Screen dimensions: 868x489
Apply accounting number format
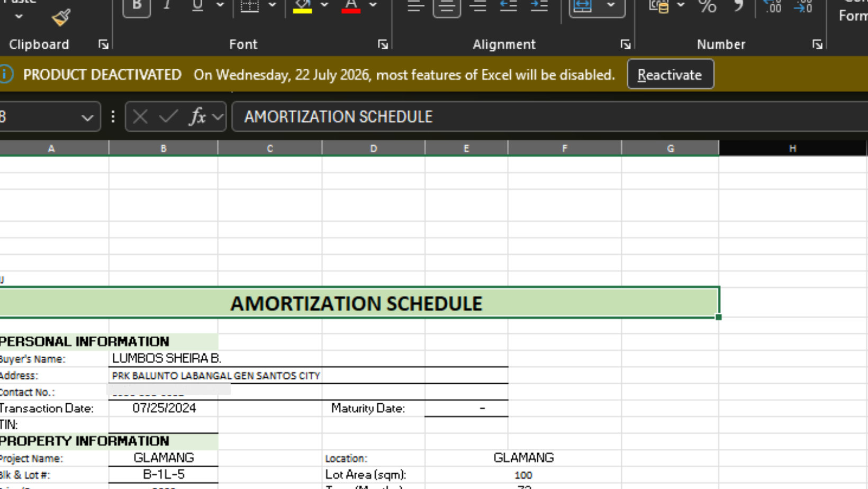tap(659, 6)
